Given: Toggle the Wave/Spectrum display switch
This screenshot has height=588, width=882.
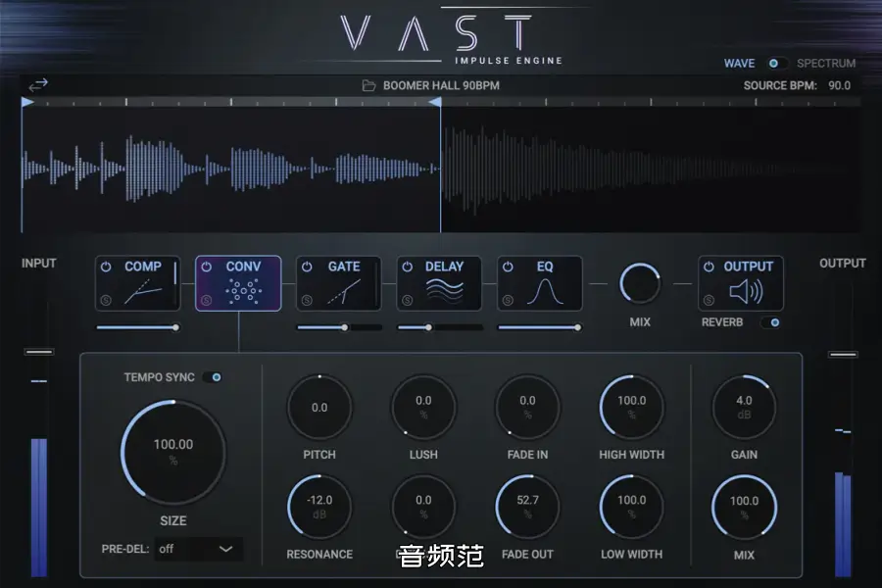Looking at the screenshot, I should (x=777, y=63).
